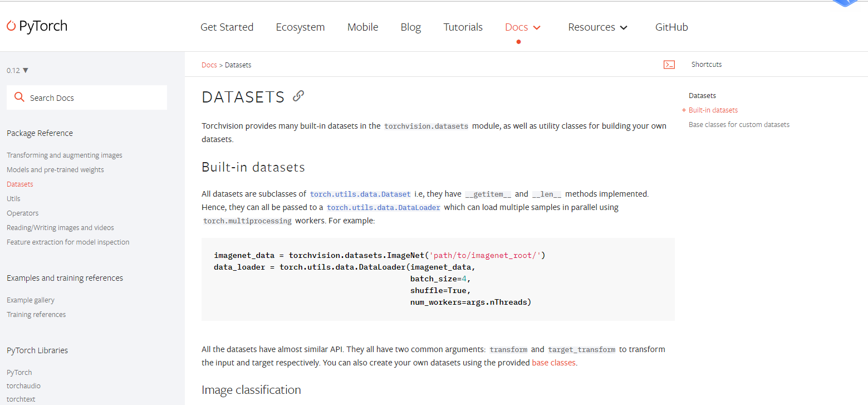Click the DATASETS heading permalink icon
This screenshot has width=868, height=405.
pos(298,96)
